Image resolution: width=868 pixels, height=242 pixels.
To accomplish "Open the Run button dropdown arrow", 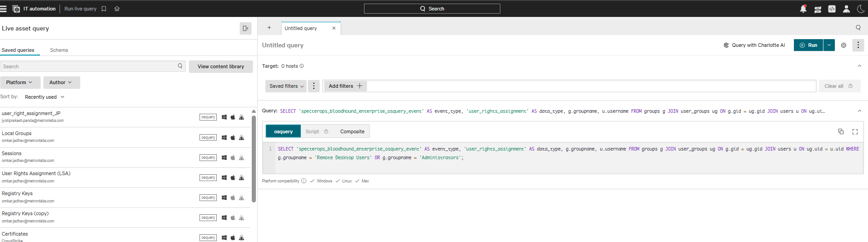I will pyautogui.click(x=829, y=45).
